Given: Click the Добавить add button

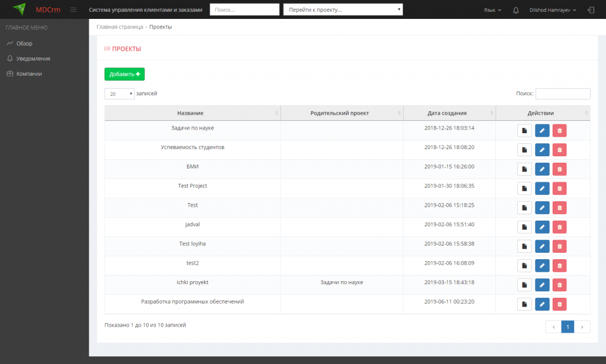Looking at the screenshot, I should click(x=124, y=74).
